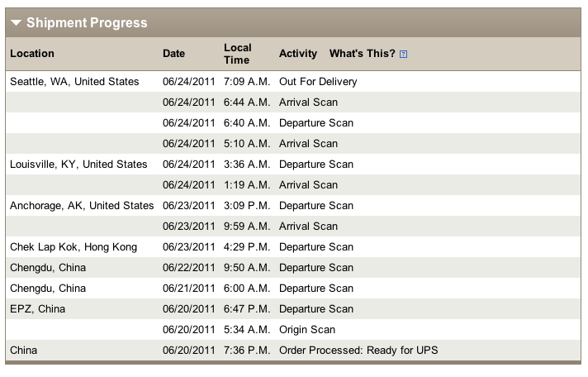This screenshot has width=588, height=377.
Task: Click the 06/22/2011 Chengdu Departure Scan row
Action: coord(315,268)
